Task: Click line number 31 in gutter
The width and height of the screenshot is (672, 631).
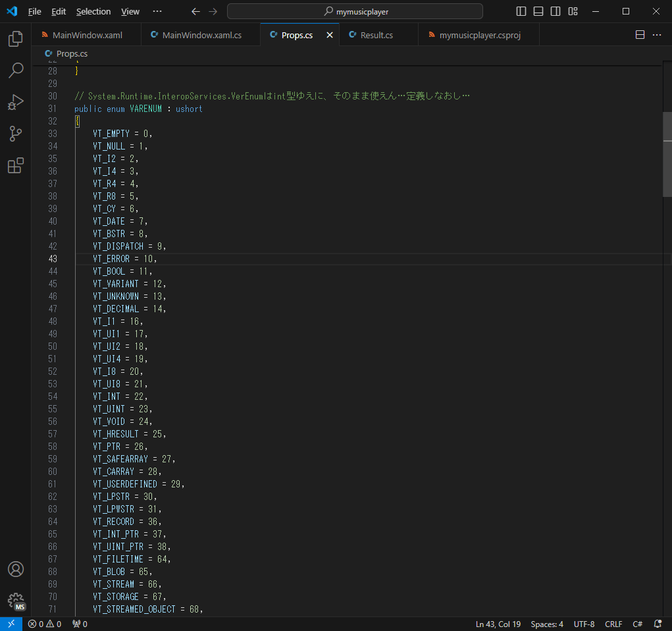Action: pyautogui.click(x=53, y=109)
